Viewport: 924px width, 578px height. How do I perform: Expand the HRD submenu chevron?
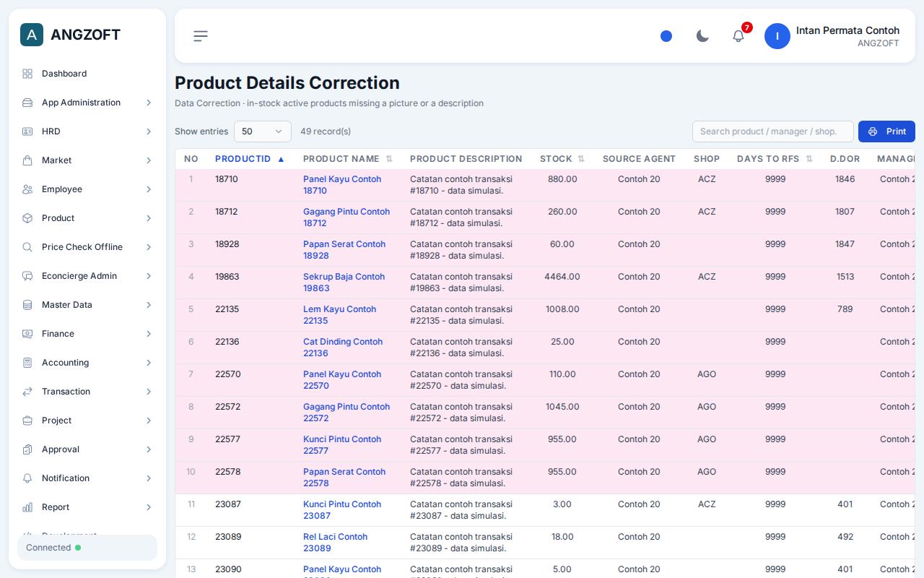(149, 131)
